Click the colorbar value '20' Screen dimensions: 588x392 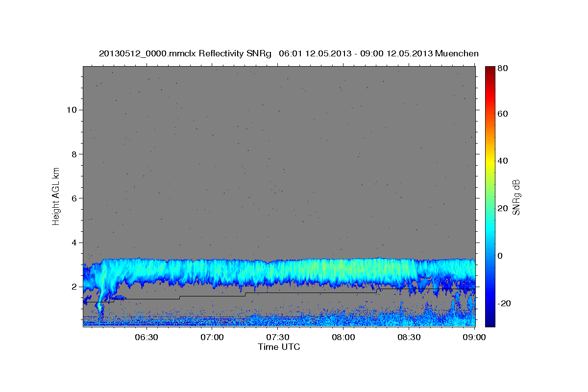point(502,208)
